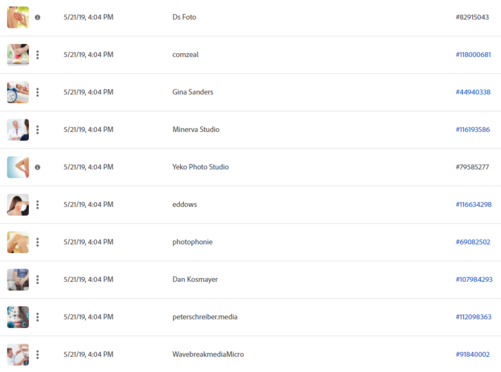Screen dimensions: 501x372
Task: Click the Yeko Photo Studio knee thumbnail
Action: pyautogui.click(x=18, y=167)
